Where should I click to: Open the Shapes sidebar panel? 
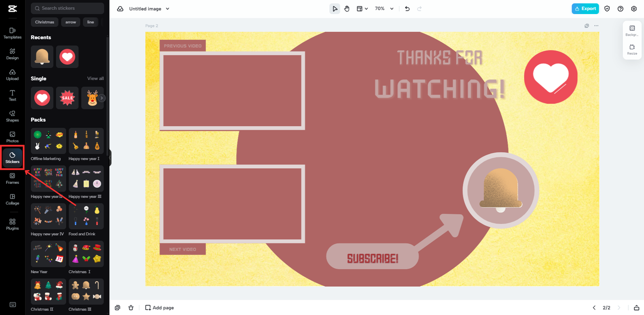pos(13,116)
